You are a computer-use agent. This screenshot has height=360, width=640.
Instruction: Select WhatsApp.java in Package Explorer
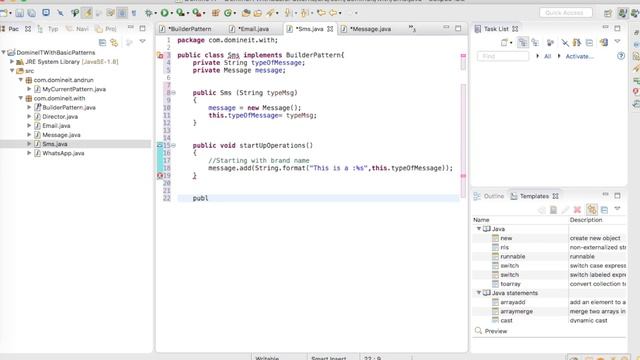click(x=63, y=153)
